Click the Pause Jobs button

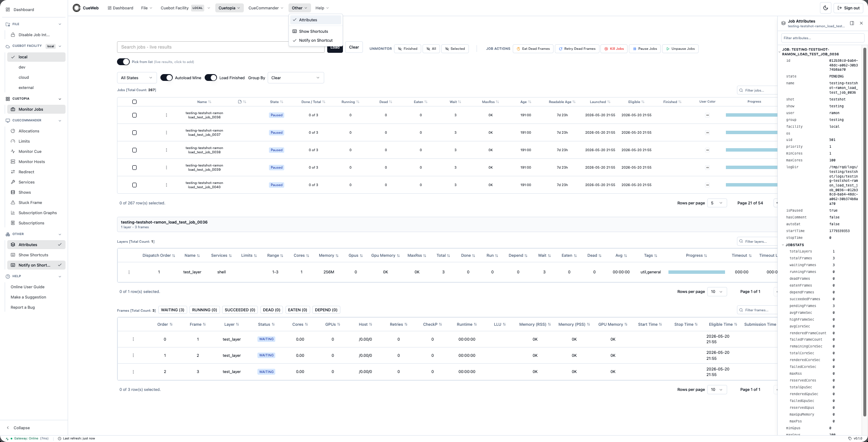[645, 49]
